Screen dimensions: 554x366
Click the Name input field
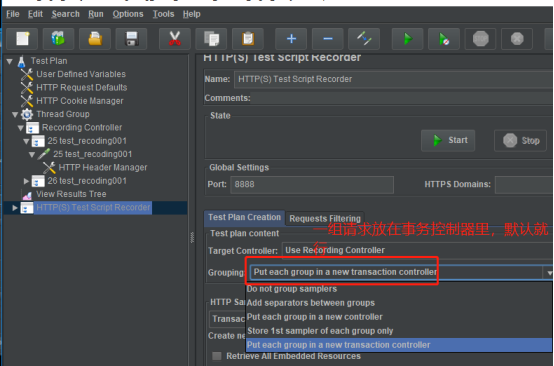(x=394, y=79)
